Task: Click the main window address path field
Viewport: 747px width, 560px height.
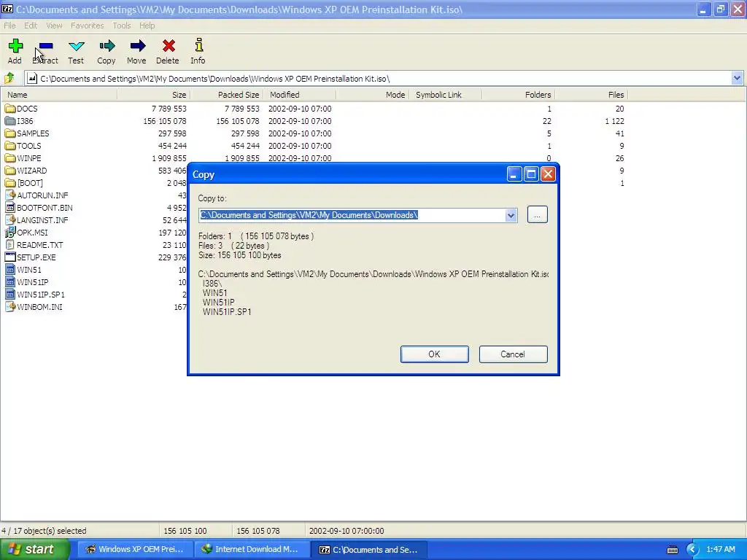Action: pyautogui.click(x=379, y=79)
